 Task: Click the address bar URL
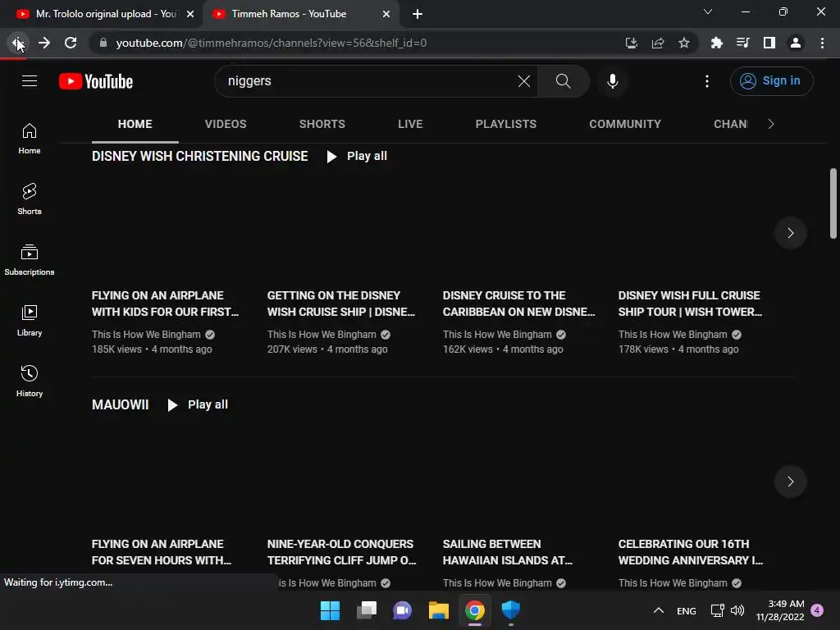[271, 43]
